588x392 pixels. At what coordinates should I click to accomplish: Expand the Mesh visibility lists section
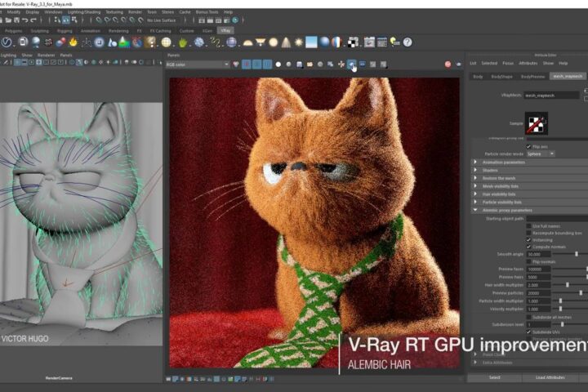tap(475, 186)
